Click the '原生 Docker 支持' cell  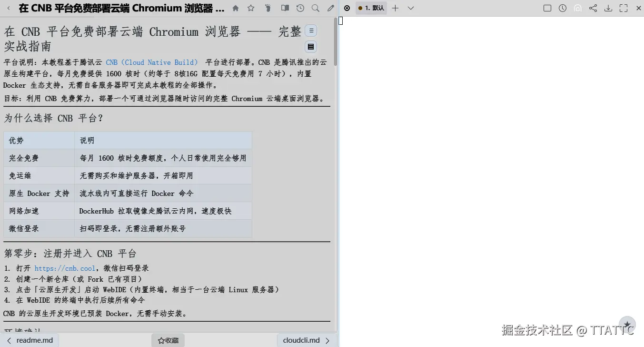click(x=39, y=194)
